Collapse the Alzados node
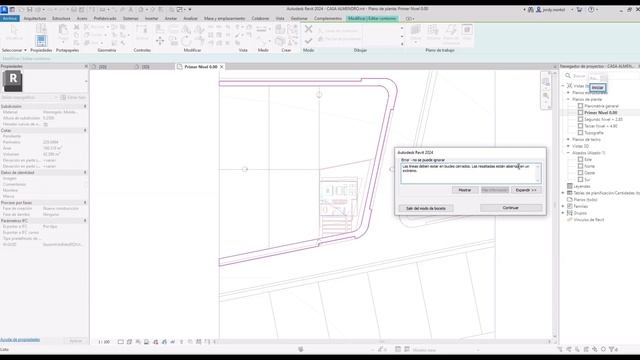The image size is (640, 360). [568, 153]
